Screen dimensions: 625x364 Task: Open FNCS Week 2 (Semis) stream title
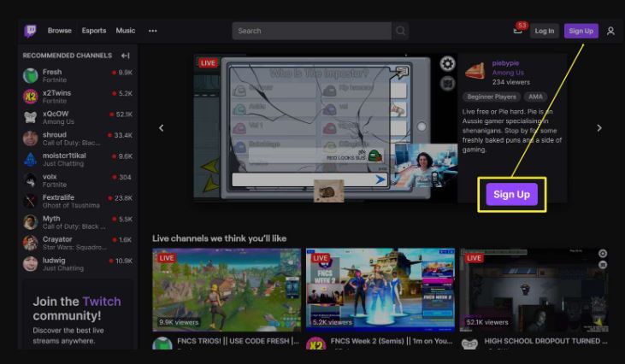392,341
